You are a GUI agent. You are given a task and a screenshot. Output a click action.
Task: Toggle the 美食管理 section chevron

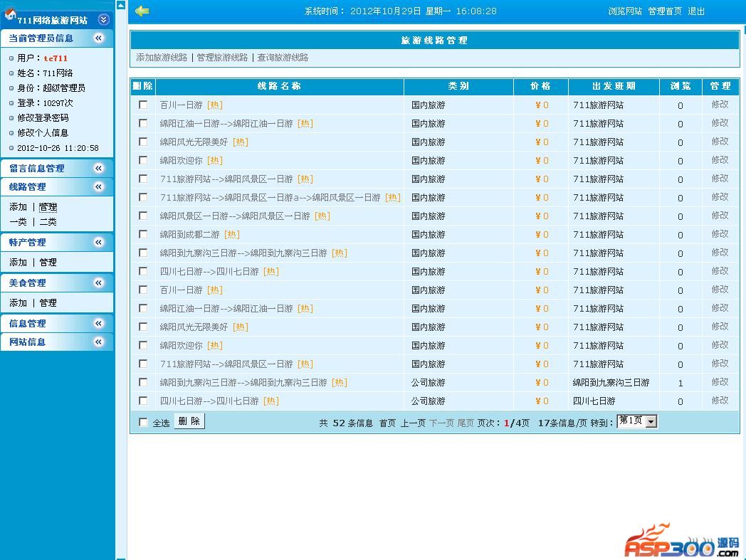[x=98, y=282]
